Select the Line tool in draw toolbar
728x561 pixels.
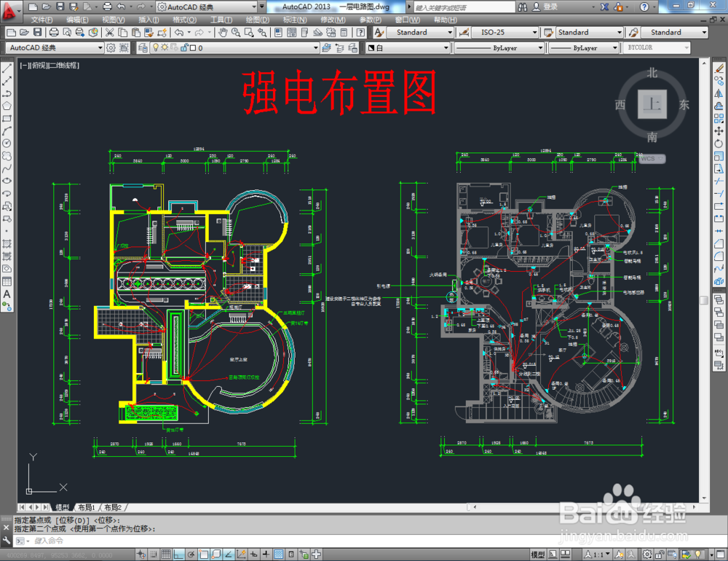(x=7, y=68)
